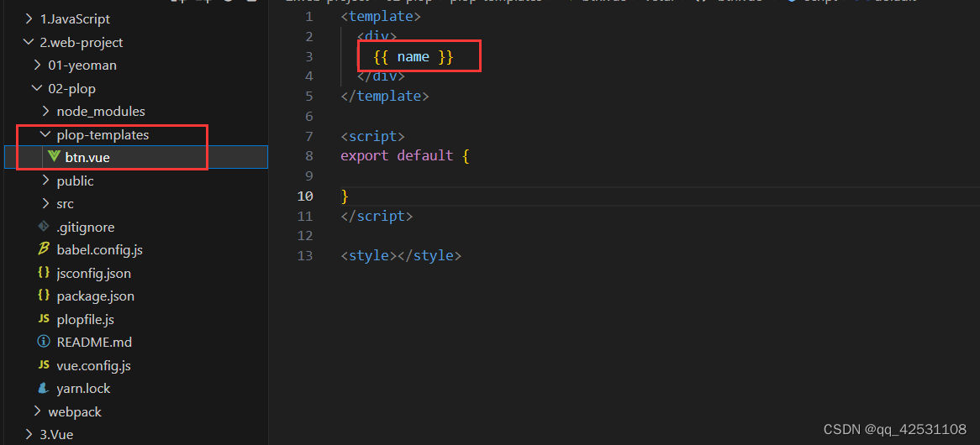Open the yarn.lock file name
980x445 pixels.
pyautogui.click(x=84, y=388)
